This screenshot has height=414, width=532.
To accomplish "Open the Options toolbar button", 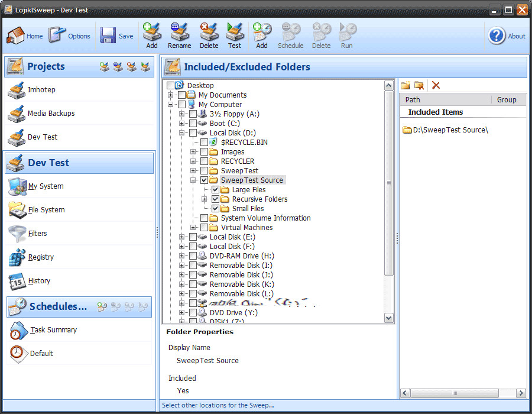I will (x=69, y=35).
